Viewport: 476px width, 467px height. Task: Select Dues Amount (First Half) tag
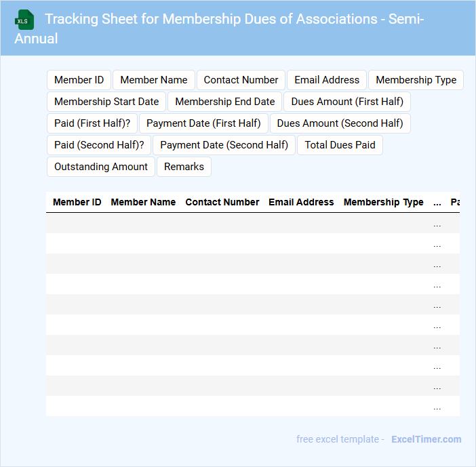(x=347, y=102)
